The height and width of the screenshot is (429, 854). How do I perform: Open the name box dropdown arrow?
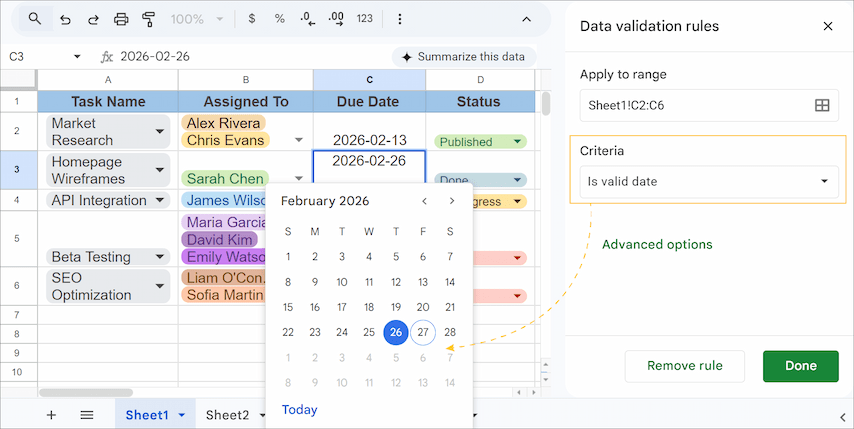(x=77, y=57)
